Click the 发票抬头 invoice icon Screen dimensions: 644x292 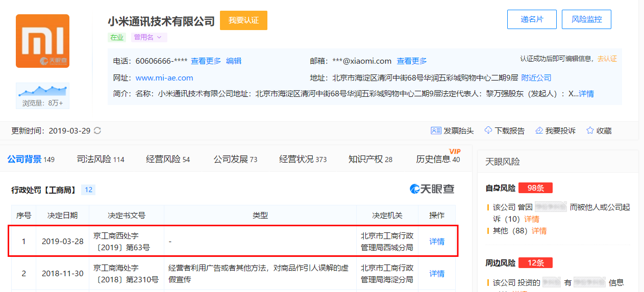[436, 130]
